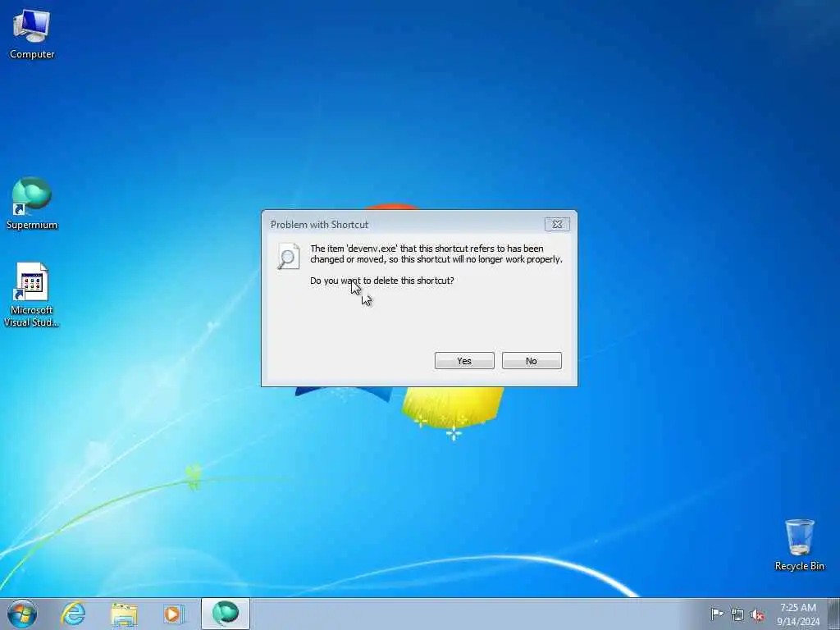Open Windows Media Player from the taskbar
Image resolution: width=840 pixels, height=630 pixels.
173,614
